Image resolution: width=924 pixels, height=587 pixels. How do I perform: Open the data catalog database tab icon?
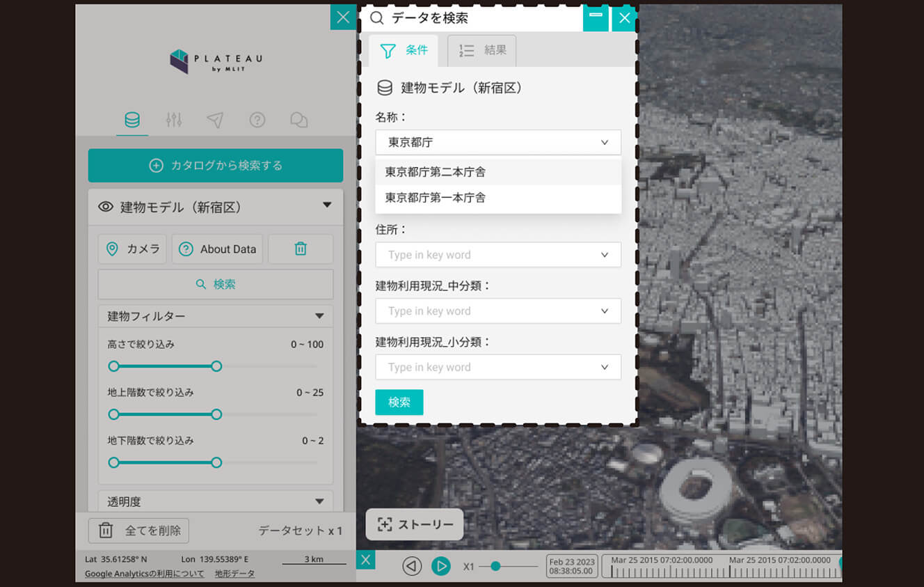click(x=132, y=120)
